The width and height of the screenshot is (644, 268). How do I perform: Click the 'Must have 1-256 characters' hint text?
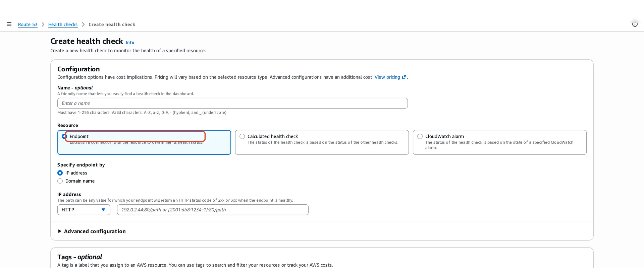(143, 113)
